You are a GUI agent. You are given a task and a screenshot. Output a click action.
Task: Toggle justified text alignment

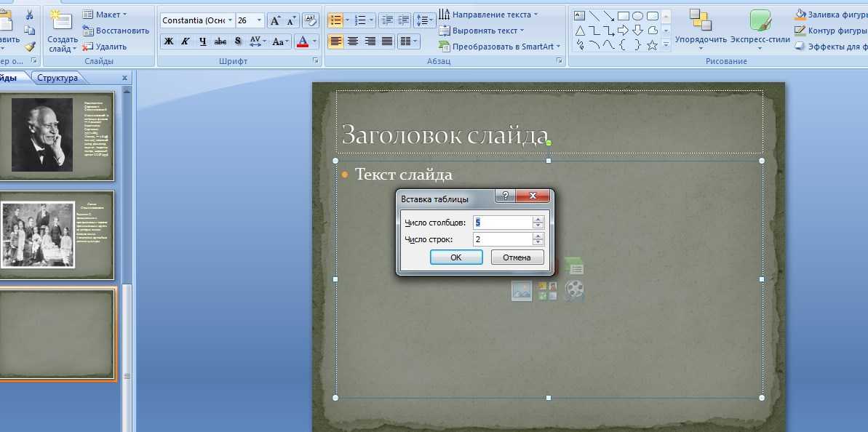tap(387, 41)
